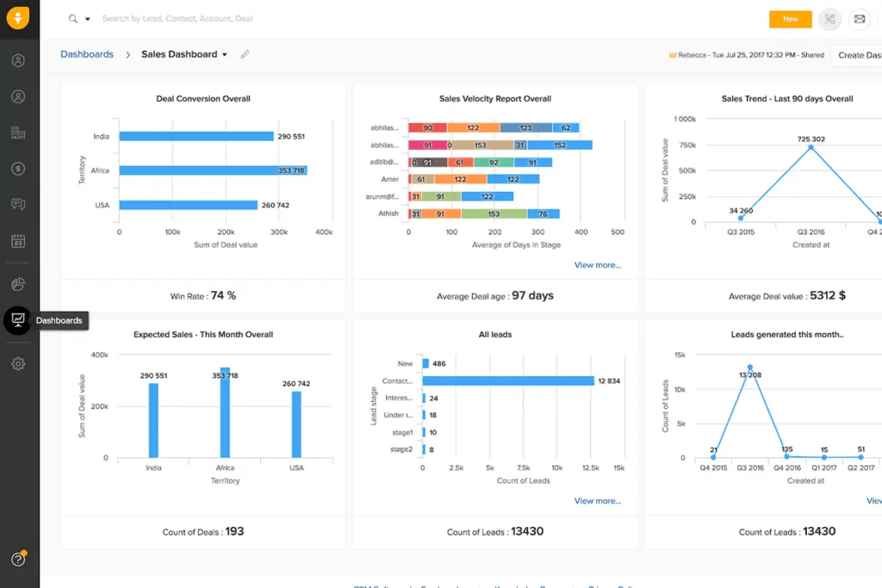
Task: Open the Settings gear icon
Action: tap(18, 363)
